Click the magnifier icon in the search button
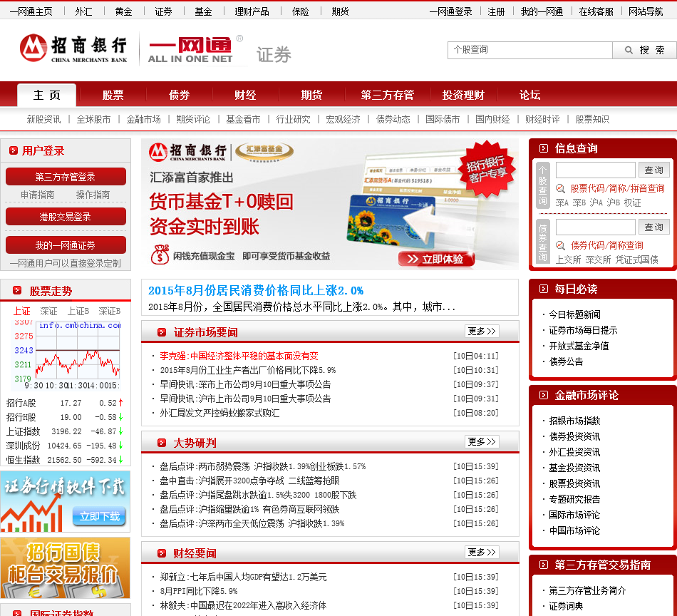Screen dimensions: 677x616 coord(629,50)
